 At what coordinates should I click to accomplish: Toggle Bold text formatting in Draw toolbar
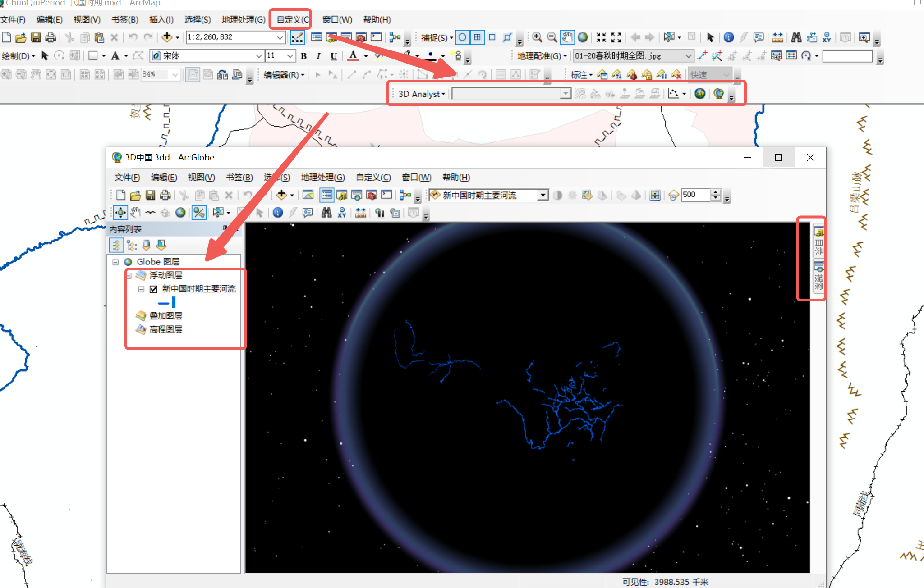303,56
